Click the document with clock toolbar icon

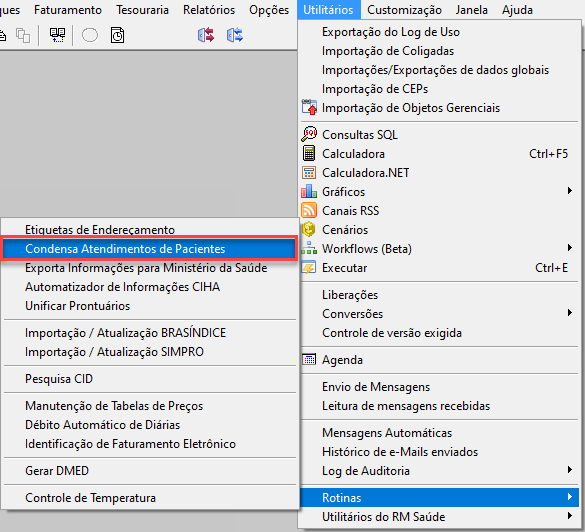118,35
